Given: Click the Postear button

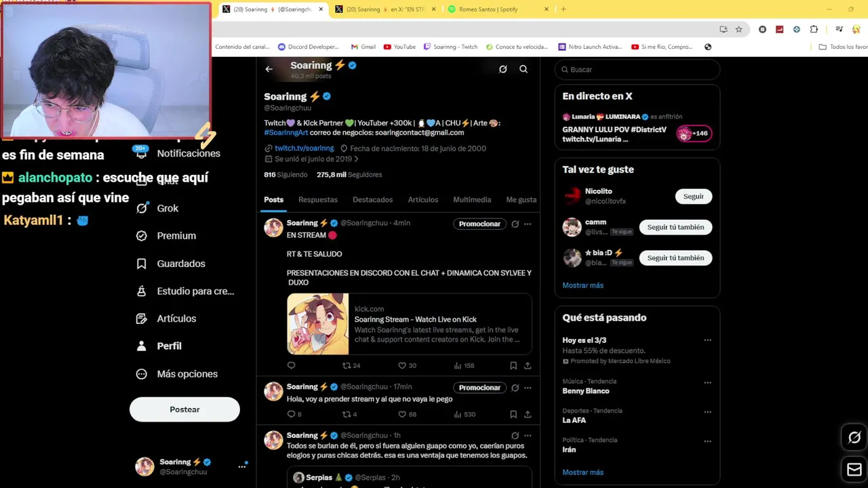Looking at the screenshot, I should 184,409.
